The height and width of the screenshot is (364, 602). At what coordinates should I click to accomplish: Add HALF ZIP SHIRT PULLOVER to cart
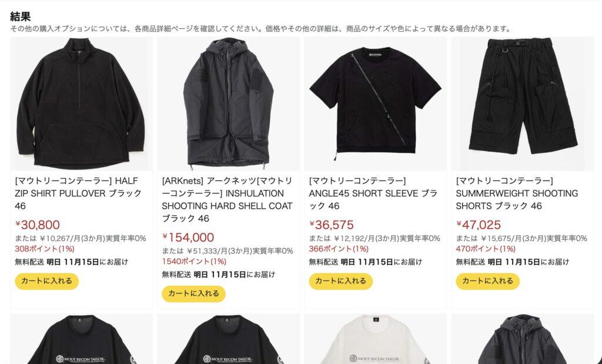(47, 281)
